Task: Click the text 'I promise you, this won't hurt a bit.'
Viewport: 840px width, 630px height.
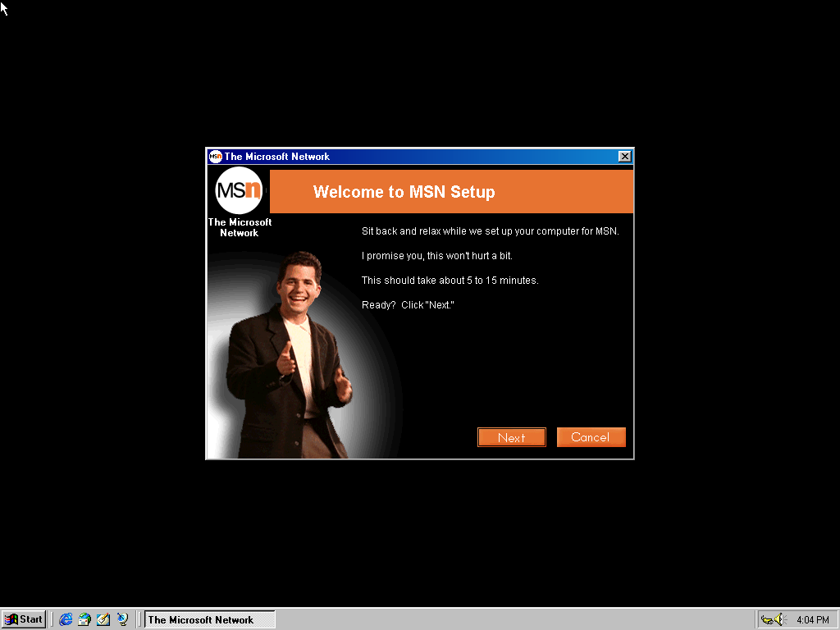Action: point(437,256)
